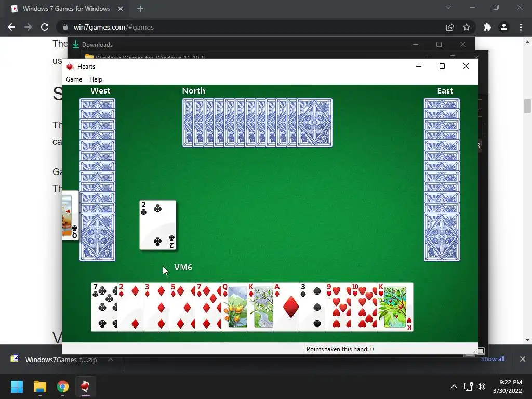Open the Game menu in Hearts
This screenshot has width=532, height=399.
coord(74,79)
